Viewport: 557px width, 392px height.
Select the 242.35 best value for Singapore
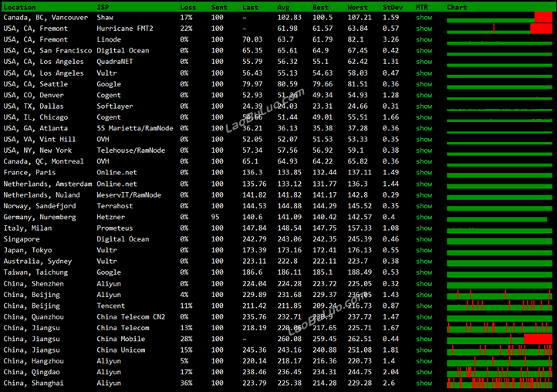pyautogui.click(x=324, y=238)
